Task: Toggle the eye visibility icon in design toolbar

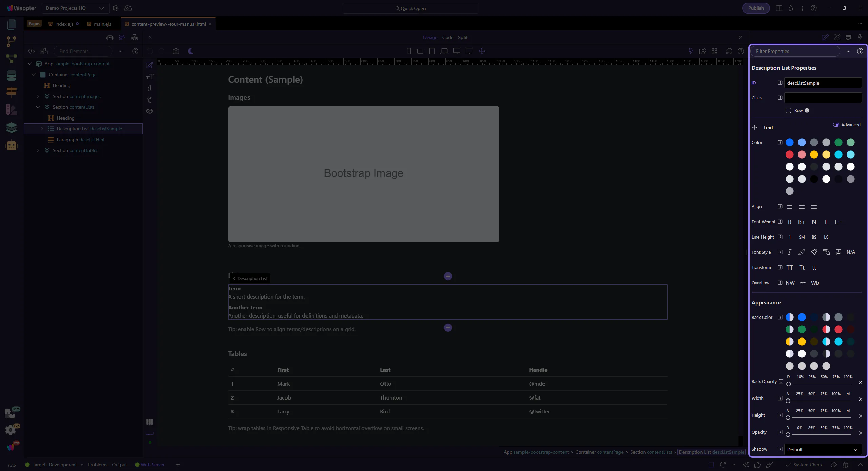Action: pyautogui.click(x=150, y=111)
